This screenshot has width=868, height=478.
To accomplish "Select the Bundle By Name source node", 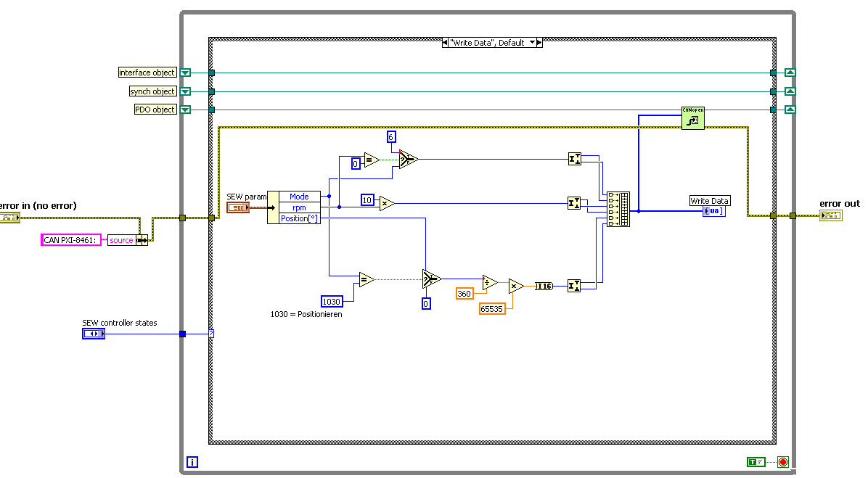I will (127, 240).
